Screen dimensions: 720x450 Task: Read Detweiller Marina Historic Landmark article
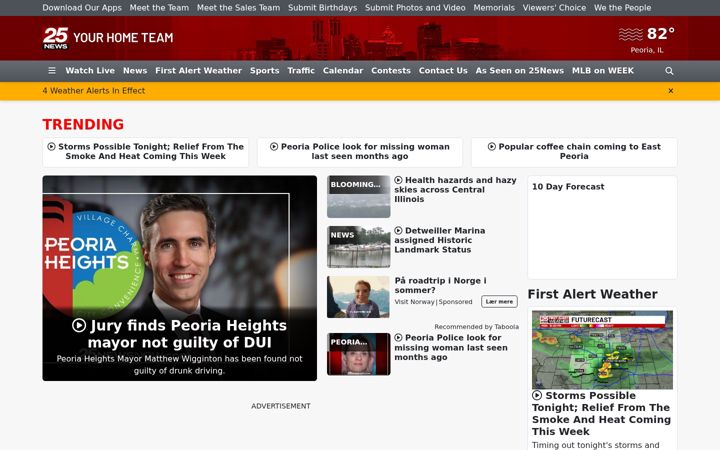[440, 240]
